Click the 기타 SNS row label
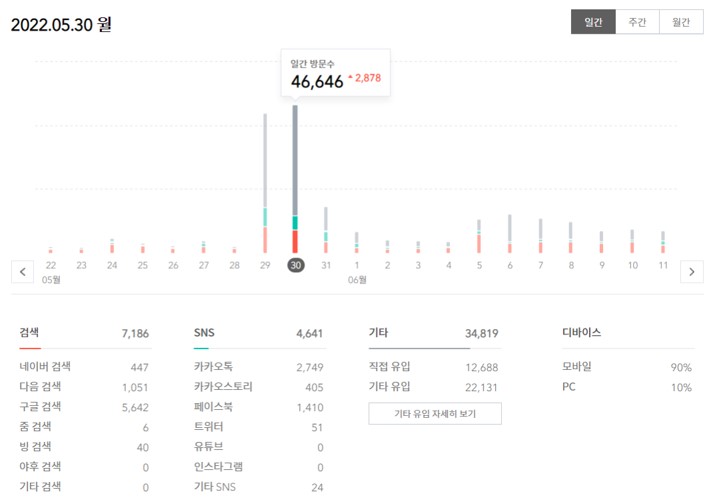This screenshot has height=500, width=713. click(215, 486)
